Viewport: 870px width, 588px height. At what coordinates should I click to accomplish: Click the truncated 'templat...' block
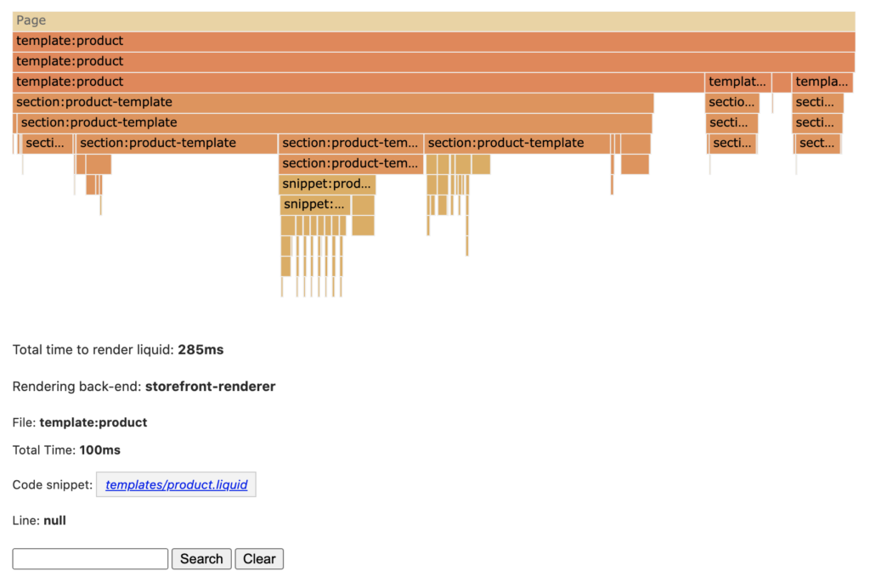[737, 82]
